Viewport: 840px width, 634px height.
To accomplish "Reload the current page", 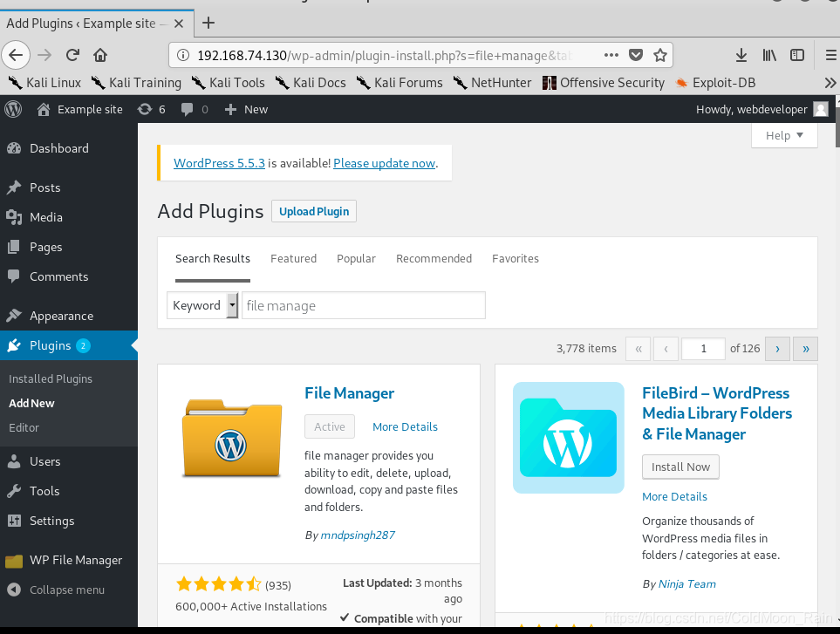I will click(73, 55).
